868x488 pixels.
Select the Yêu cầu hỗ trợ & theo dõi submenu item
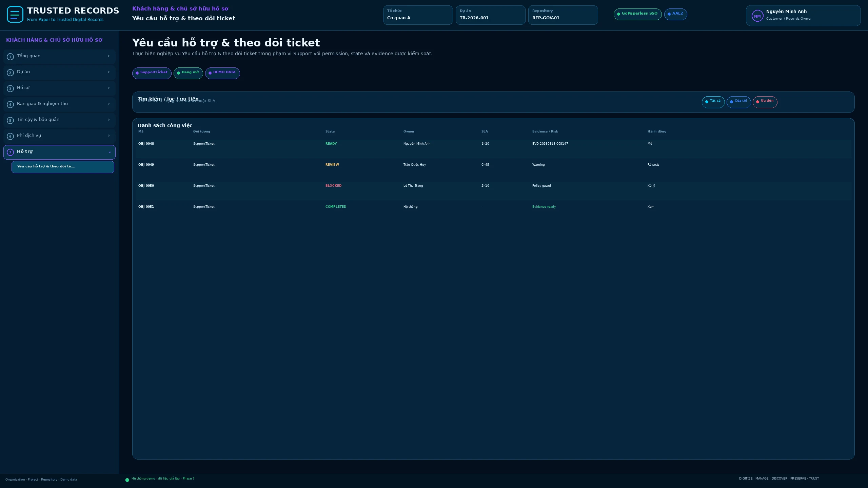click(x=63, y=167)
